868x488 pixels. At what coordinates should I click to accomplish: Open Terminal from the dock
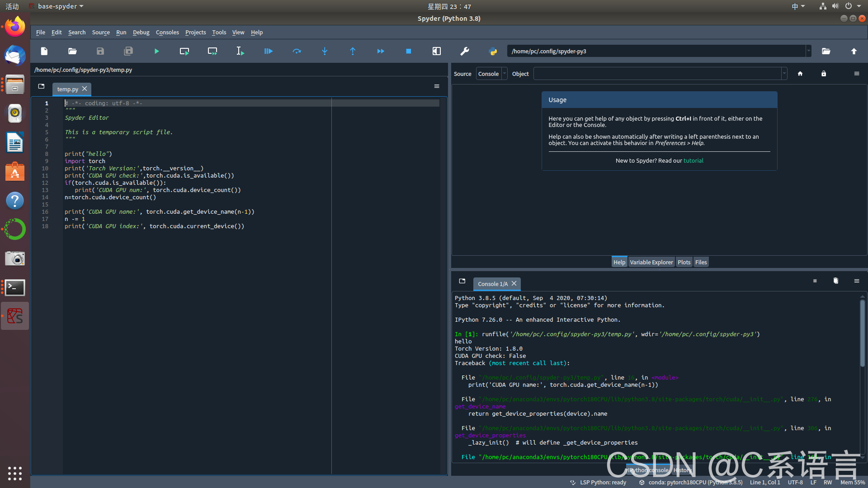coord(15,287)
